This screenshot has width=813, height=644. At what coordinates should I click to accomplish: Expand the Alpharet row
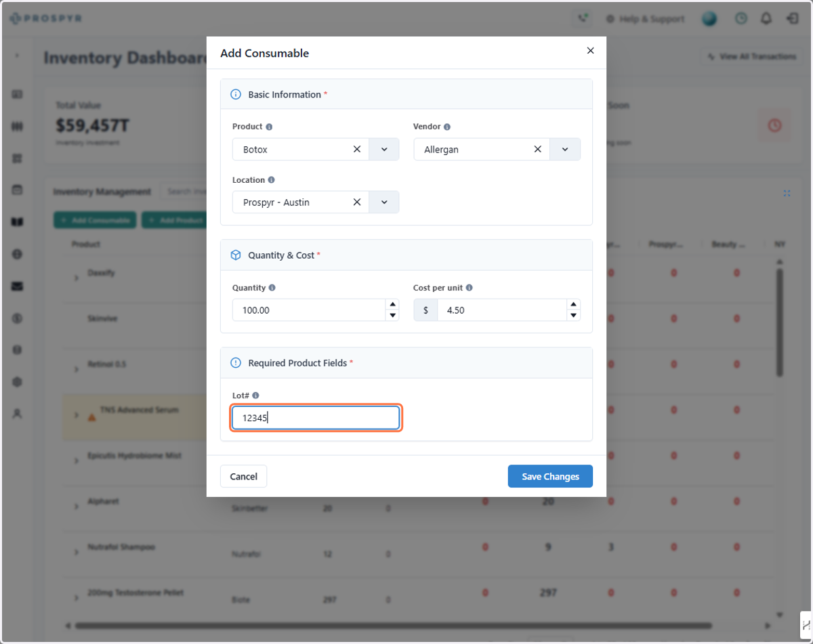[x=76, y=507]
